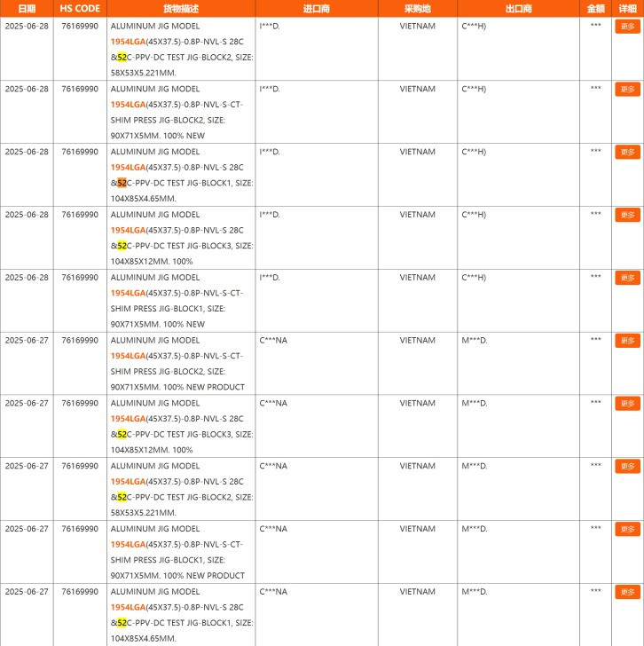Click the 进口商 column header
644x646 pixels.
pyautogui.click(x=317, y=9)
